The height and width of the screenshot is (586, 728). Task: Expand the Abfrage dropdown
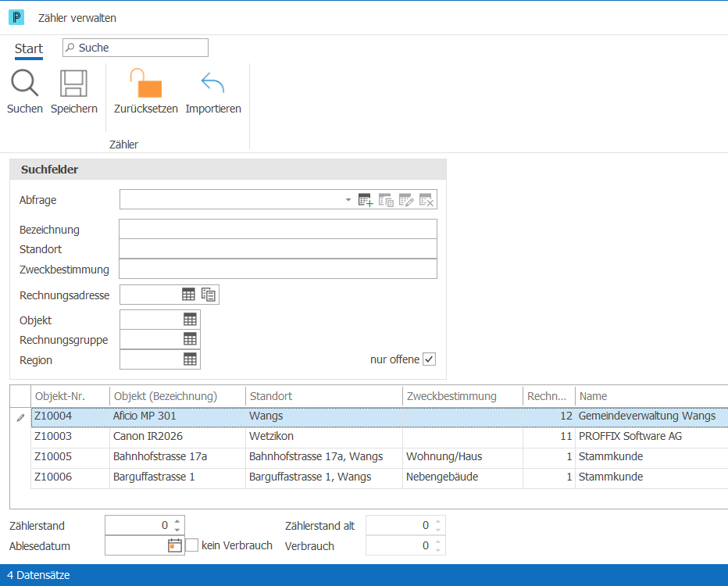(x=348, y=200)
